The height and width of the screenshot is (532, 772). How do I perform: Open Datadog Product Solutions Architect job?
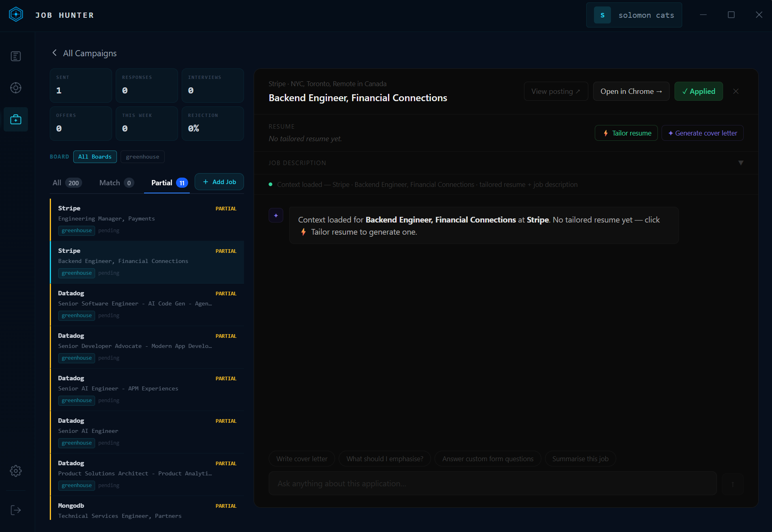point(147,475)
